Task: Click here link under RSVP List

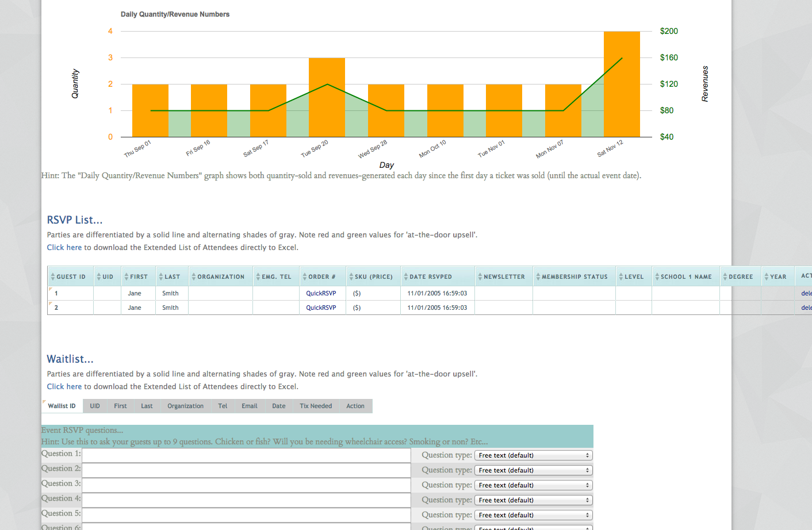Action: point(64,247)
